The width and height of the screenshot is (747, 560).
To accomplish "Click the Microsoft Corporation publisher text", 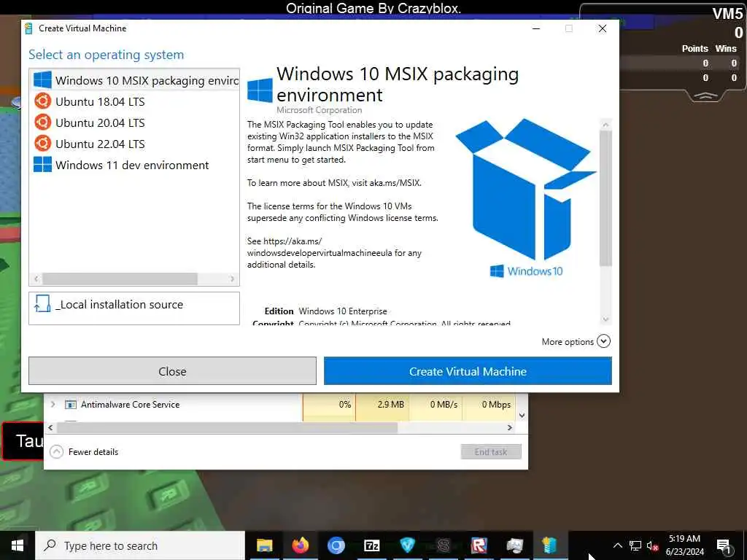I will 320,110.
